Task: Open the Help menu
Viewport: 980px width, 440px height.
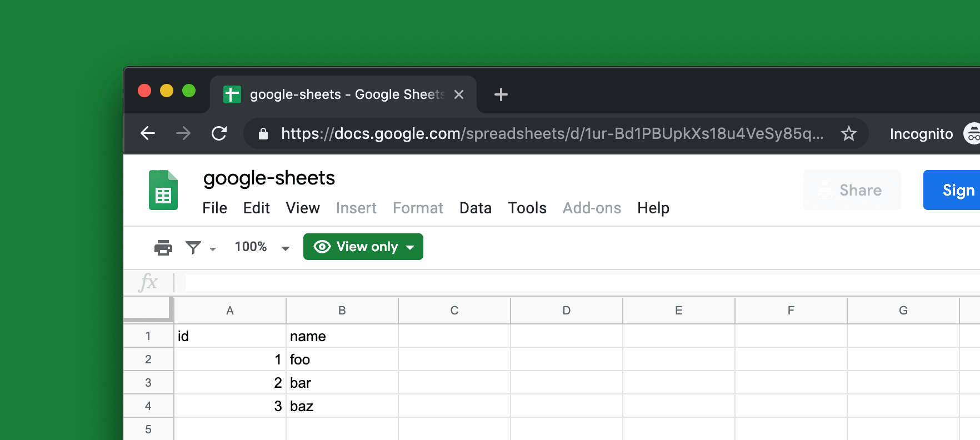Action: (x=653, y=208)
